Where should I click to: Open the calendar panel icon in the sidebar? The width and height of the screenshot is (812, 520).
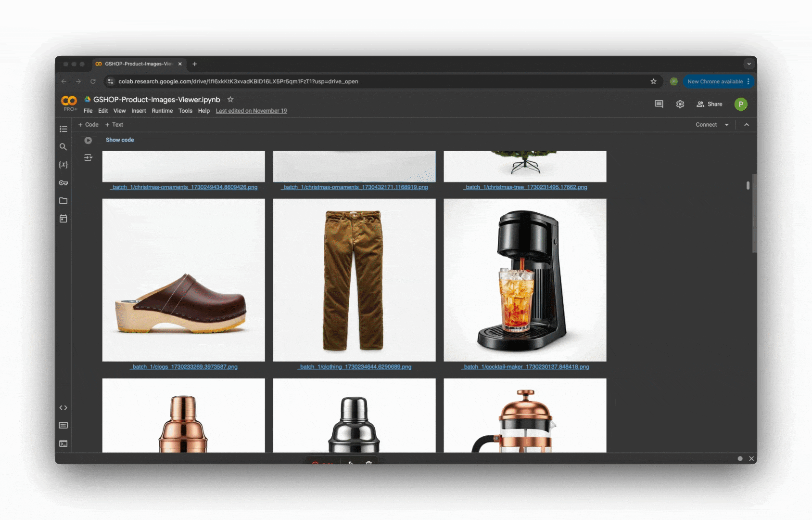(x=63, y=219)
